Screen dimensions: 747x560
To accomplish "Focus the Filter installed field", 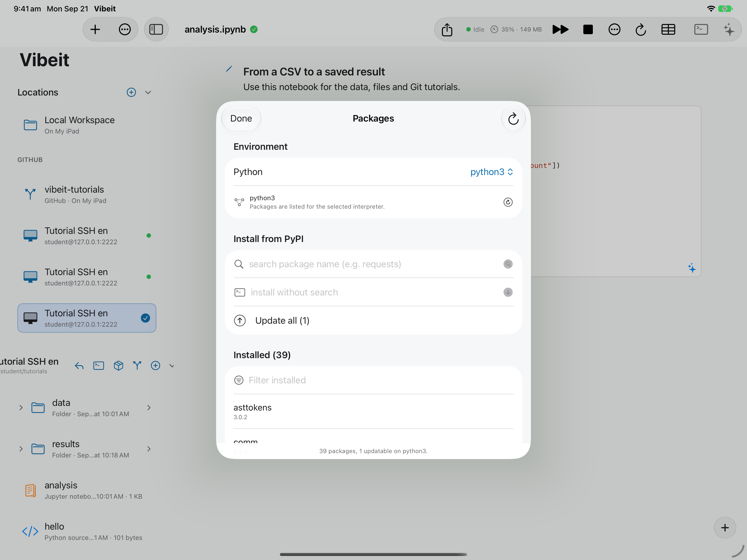I will (x=373, y=380).
